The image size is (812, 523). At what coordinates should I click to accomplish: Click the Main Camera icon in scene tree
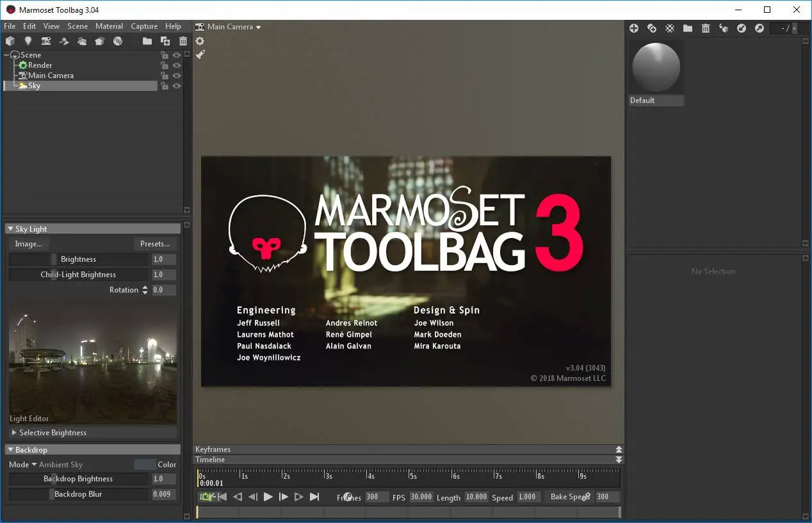(x=23, y=76)
